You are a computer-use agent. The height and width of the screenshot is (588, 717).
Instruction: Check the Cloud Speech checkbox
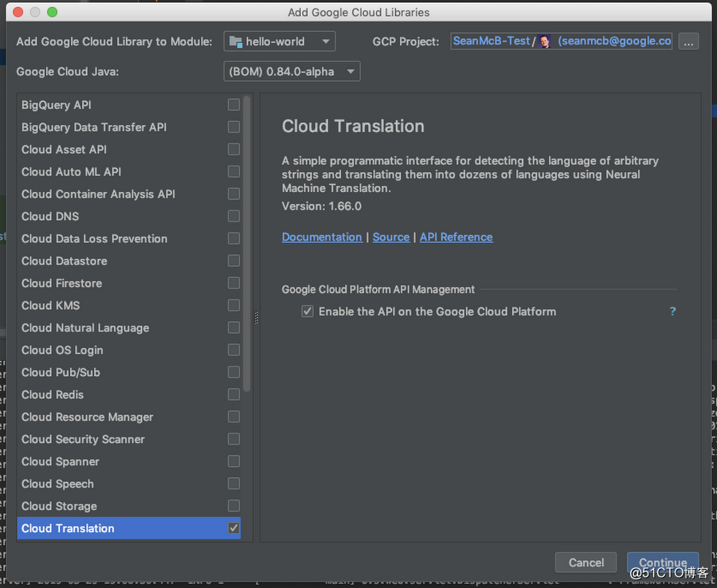[233, 484]
